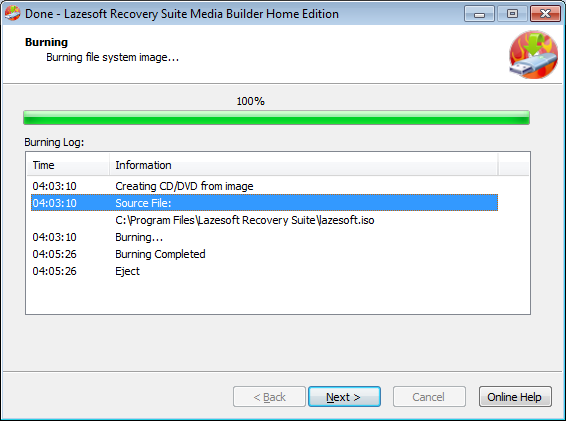Click the Lazesoft app icon in title bar
This screenshot has width=566, height=421.
click(12, 13)
